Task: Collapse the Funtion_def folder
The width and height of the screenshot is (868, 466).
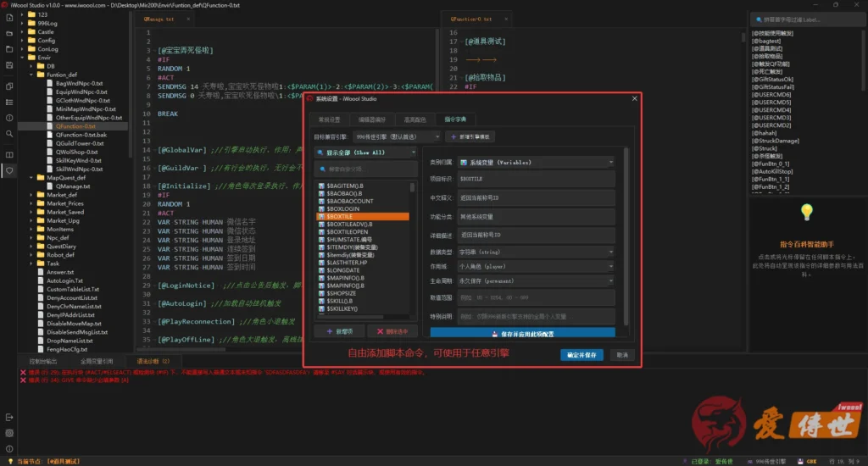Action: pos(31,75)
